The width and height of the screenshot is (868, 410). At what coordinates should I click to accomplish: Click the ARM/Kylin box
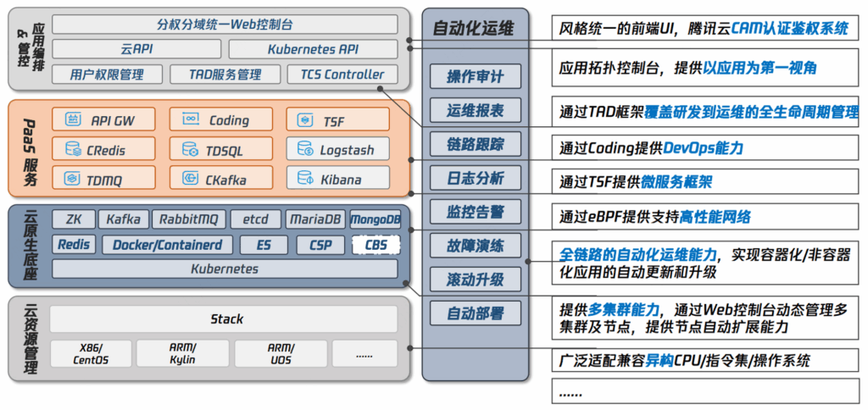click(183, 353)
